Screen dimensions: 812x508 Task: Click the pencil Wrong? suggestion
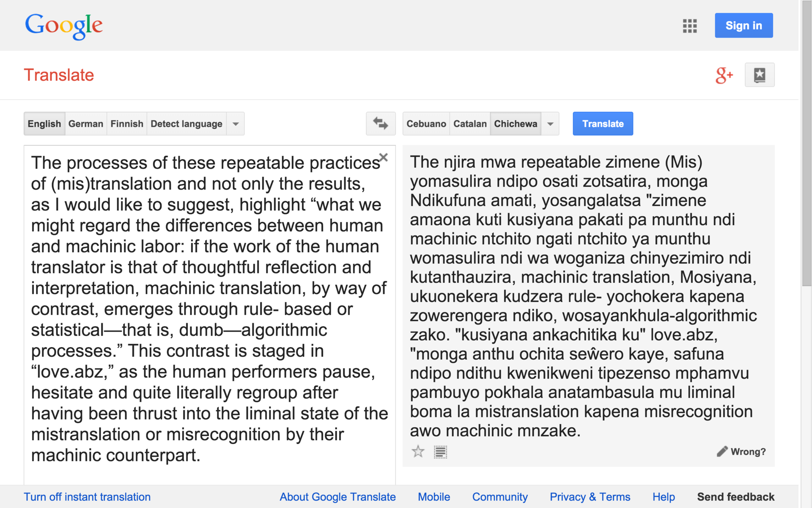pyautogui.click(x=741, y=452)
